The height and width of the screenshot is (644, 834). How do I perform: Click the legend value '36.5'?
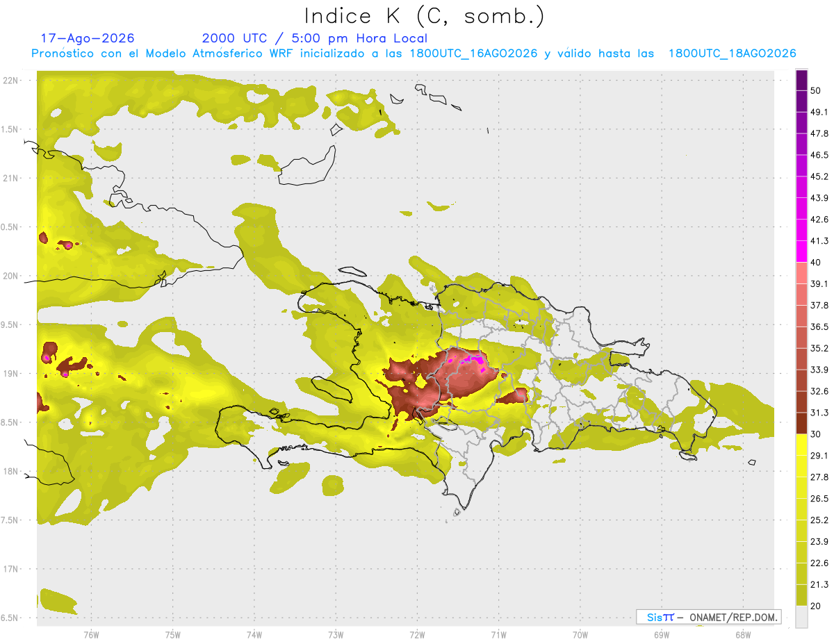tap(819, 327)
